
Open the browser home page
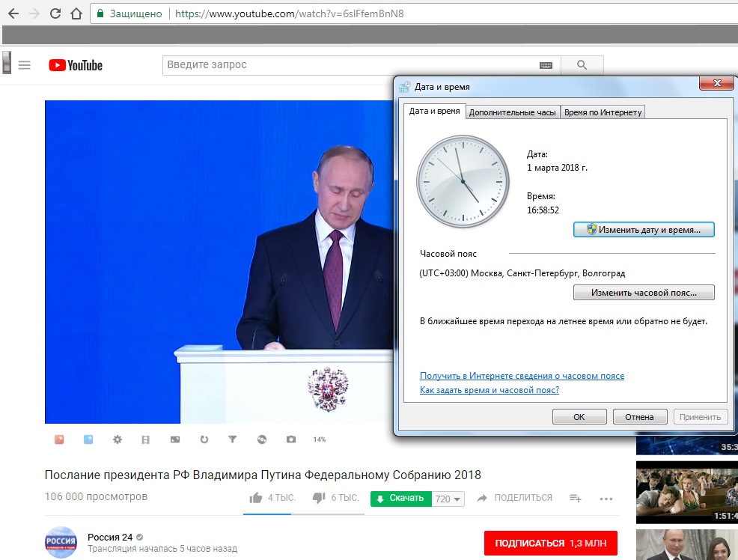[x=76, y=13]
